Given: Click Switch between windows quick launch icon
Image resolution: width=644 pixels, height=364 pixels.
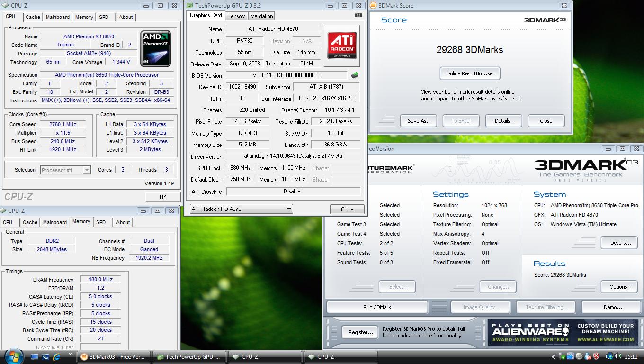Looking at the screenshot, I should (x=46, y=357).
